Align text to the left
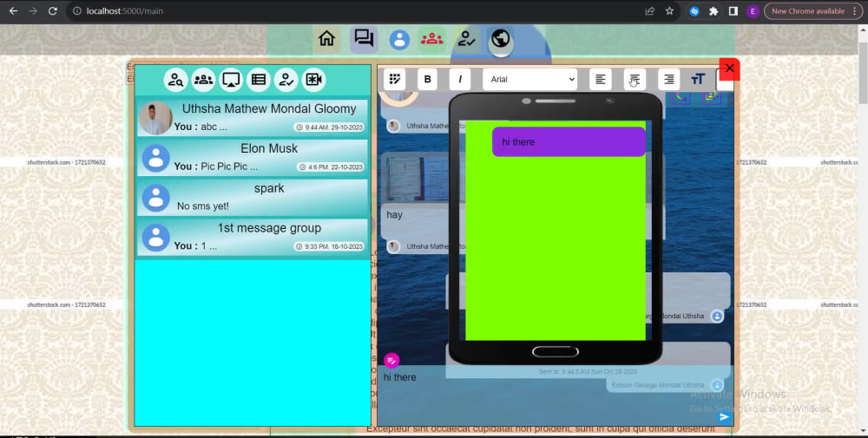Viewport: 868px width, 438px height. pos(600,79)
